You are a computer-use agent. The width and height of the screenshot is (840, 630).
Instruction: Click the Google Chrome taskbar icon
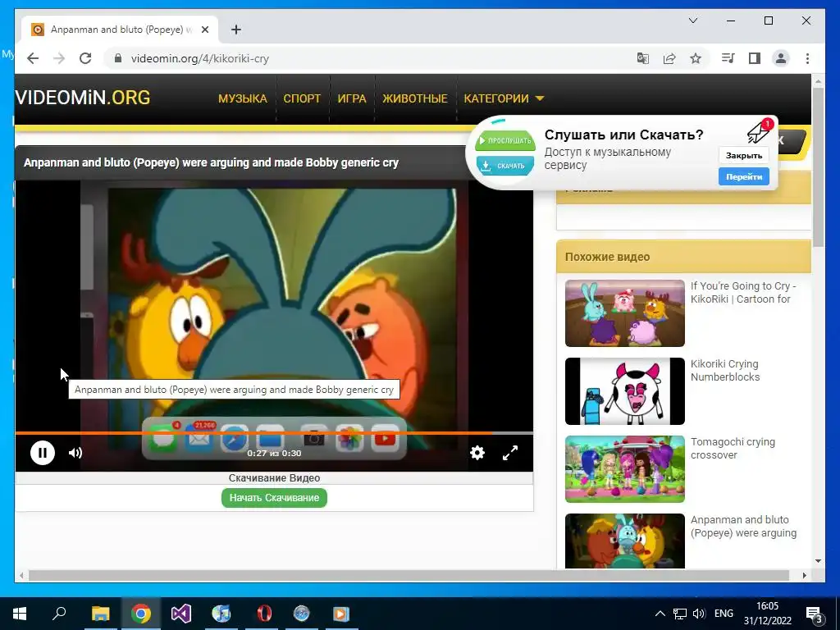tap(141, 614)
